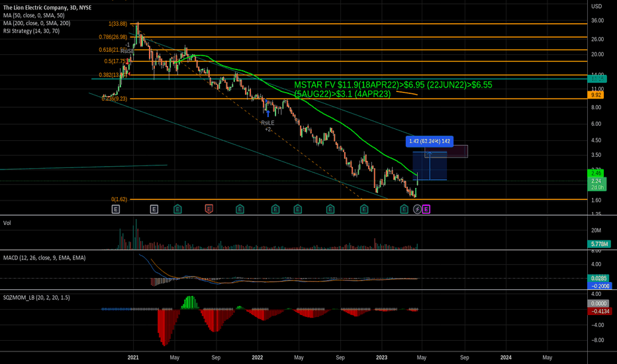Select The Lion Electric Company chart title
617x364 pixels.
coord(47,7)
